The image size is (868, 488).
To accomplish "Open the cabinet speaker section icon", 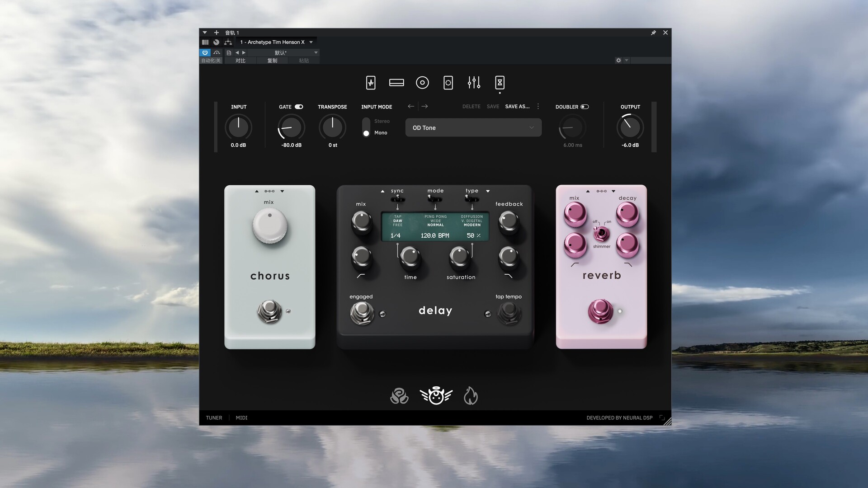I will click(x=422, y=83).
